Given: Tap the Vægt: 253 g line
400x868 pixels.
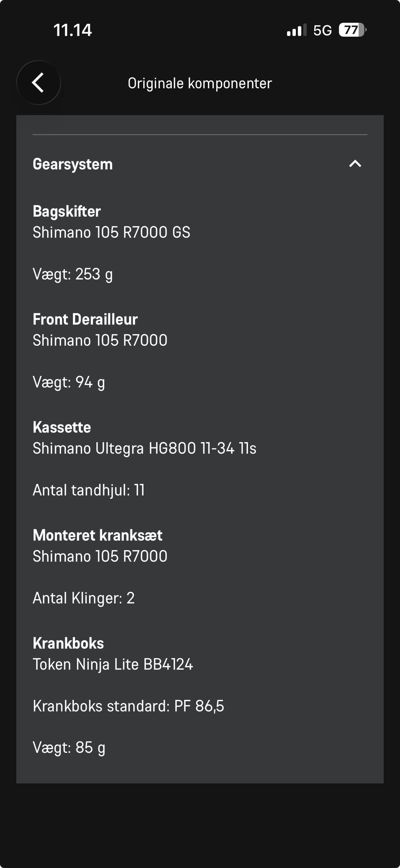Looking at the screenshot, I should coord(72,274).
